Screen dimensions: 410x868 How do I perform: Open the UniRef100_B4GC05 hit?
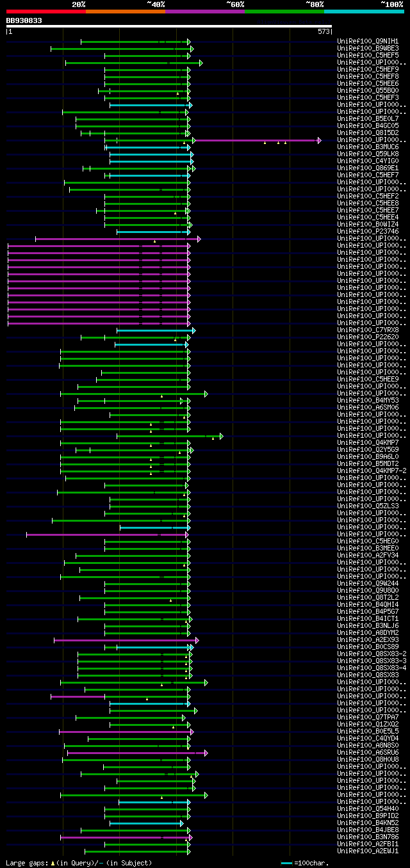pyautogui.click(x=366, y=126)
